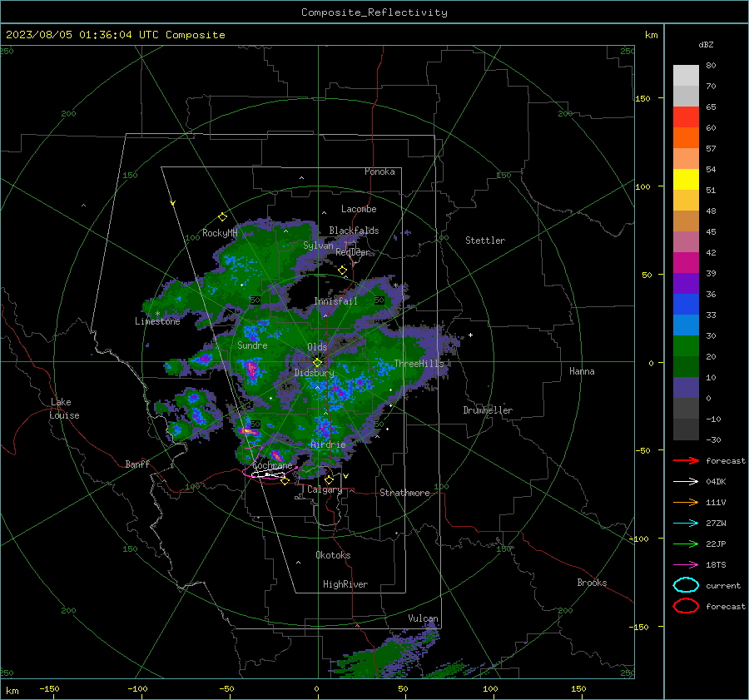
Task: Click the white storm cell ellipse below Cochrane
Action: (269, 474)
